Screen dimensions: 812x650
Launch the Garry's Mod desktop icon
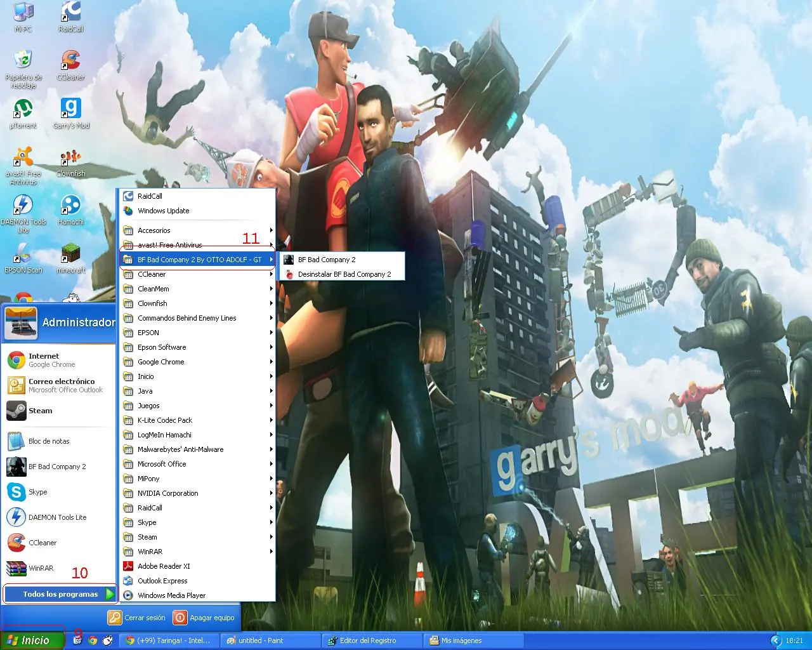(71, 114)
